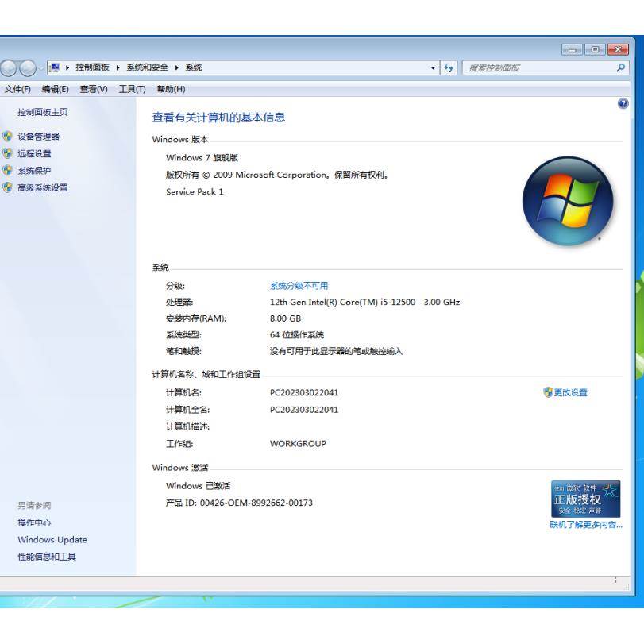Open 远程设置 link
Viewport: 644px width, 644px height.
(x=34, y=153)
